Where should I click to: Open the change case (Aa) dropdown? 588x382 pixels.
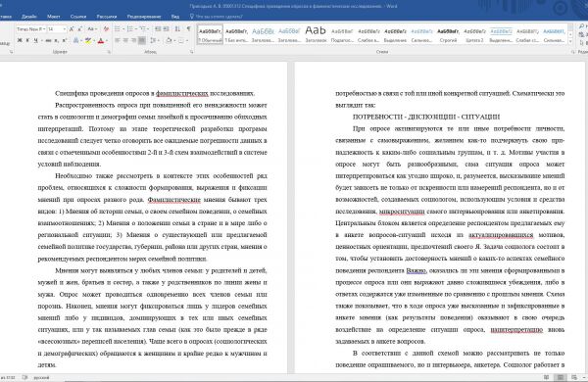pyautogui.click(x=92, y=28)
